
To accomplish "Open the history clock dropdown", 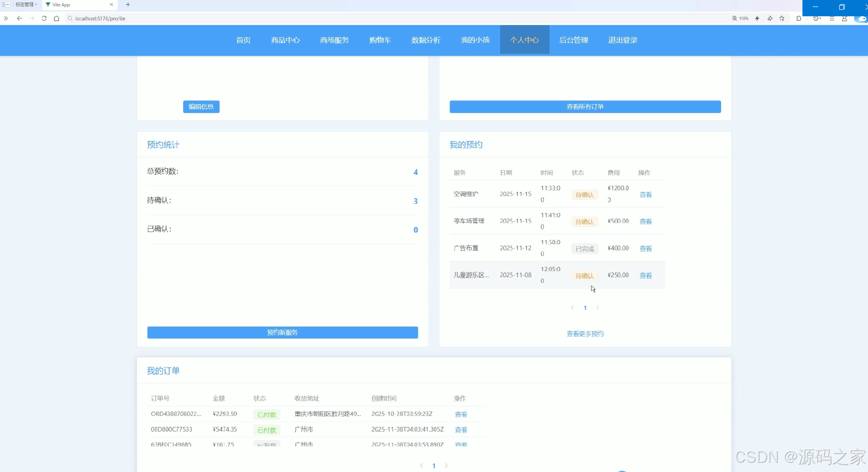I will (817, 19).
